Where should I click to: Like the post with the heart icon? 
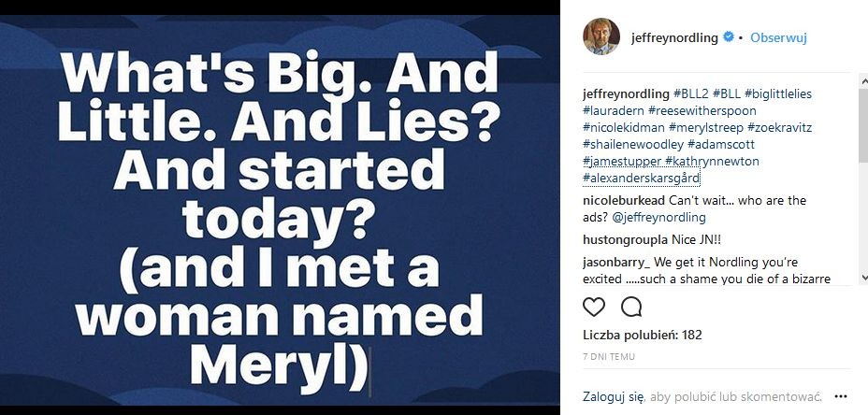(594, 307)
